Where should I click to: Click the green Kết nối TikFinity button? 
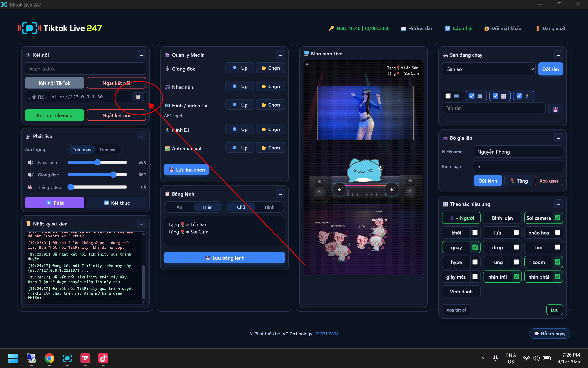point(55,115)
